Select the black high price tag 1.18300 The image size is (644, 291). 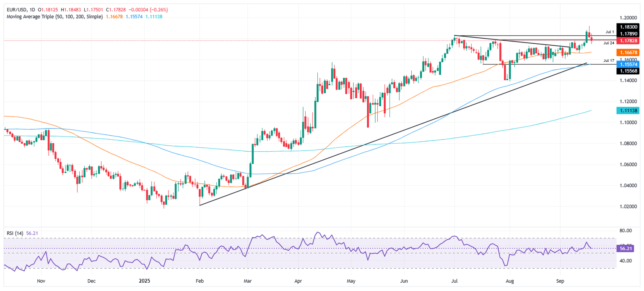tap(628, 27)
